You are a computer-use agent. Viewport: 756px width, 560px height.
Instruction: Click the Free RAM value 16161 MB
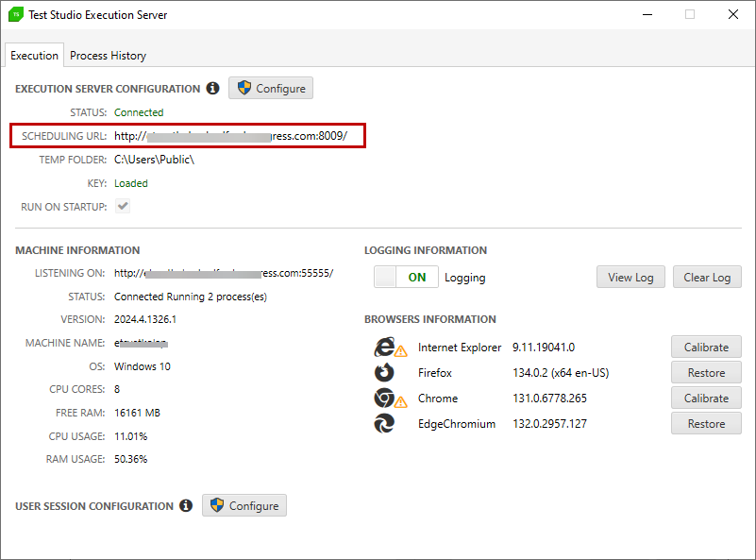click(x=137, y=413)
